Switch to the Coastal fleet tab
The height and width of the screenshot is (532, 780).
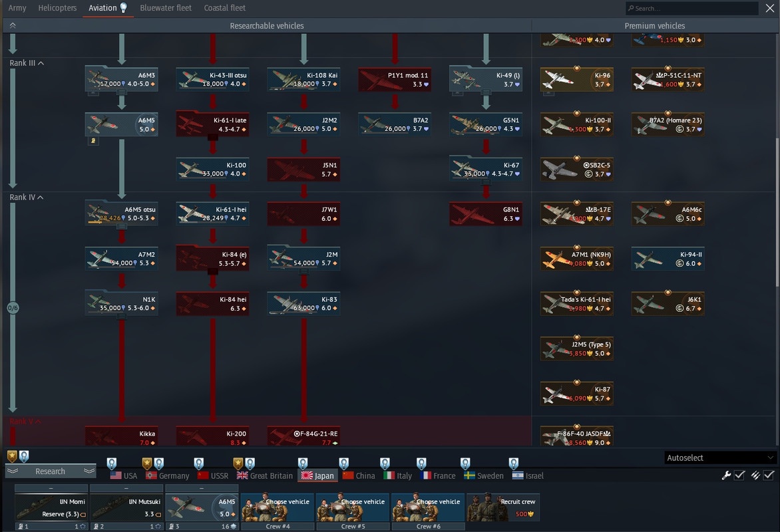pos(224,8)
